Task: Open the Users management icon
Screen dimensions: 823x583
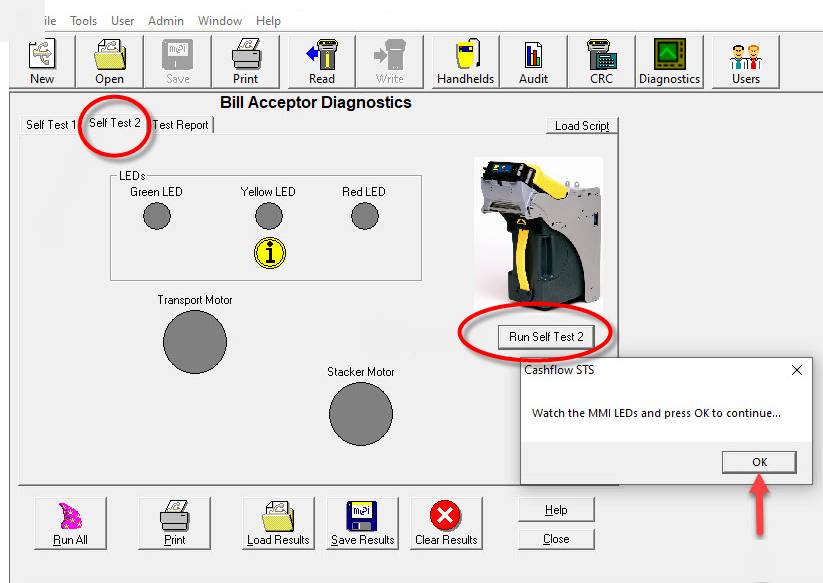Action: (745, 62)
